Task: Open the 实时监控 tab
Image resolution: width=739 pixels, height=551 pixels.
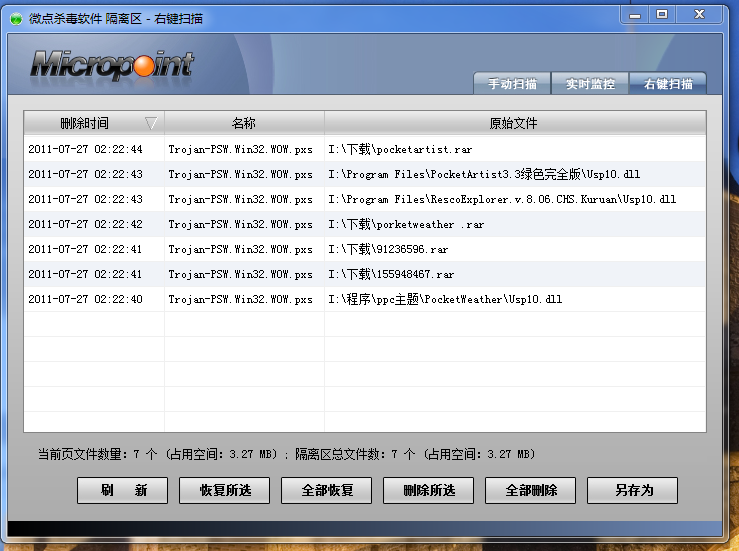Action: 590,84
